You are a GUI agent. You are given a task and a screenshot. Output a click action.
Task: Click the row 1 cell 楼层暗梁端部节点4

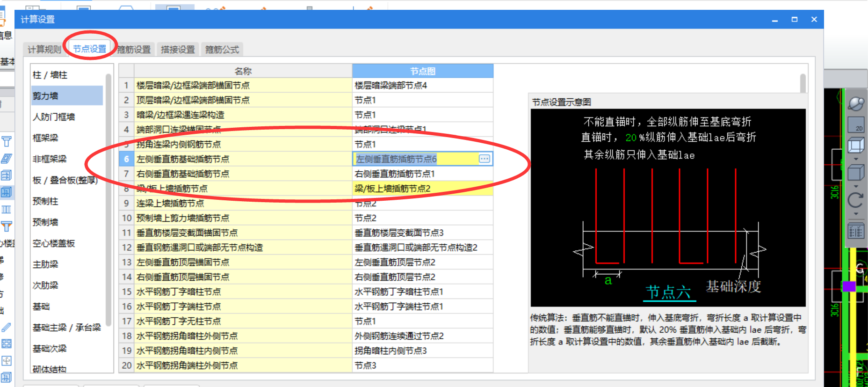[423, 85]
